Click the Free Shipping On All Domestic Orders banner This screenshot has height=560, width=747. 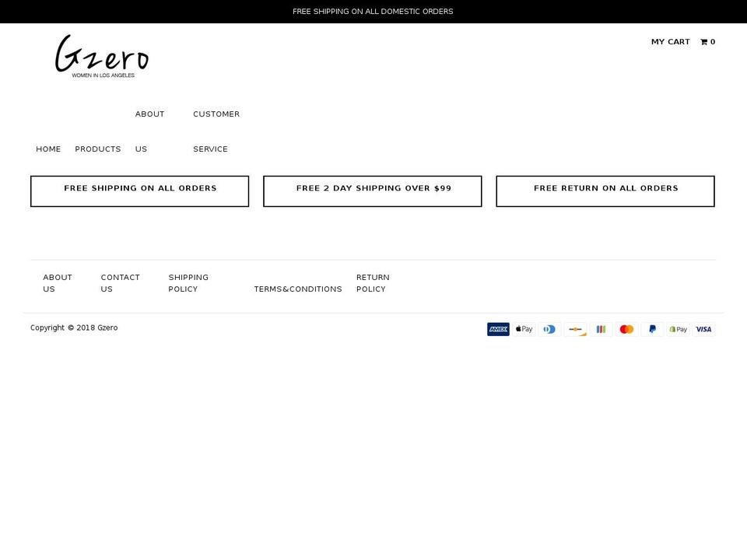tap(373, 12)
